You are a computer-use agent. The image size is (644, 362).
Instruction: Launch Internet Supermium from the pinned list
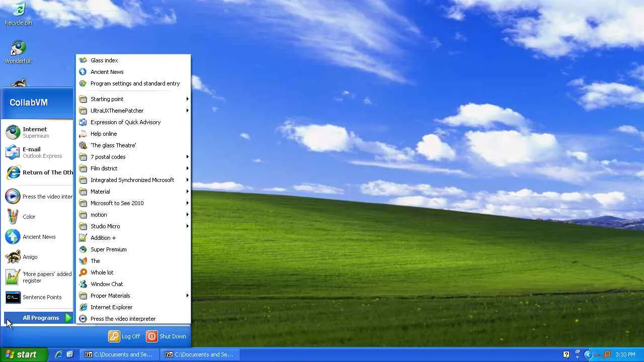click(39, 132)
